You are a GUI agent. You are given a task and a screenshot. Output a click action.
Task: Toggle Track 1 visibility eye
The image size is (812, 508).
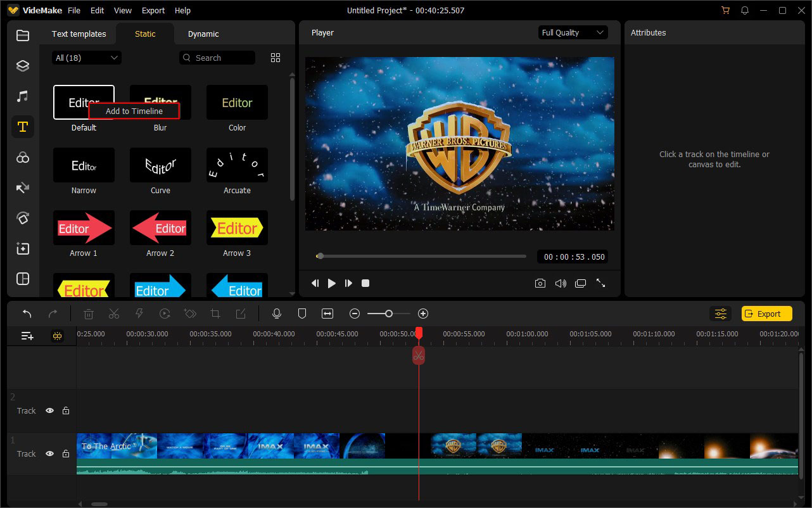[49, 454]
